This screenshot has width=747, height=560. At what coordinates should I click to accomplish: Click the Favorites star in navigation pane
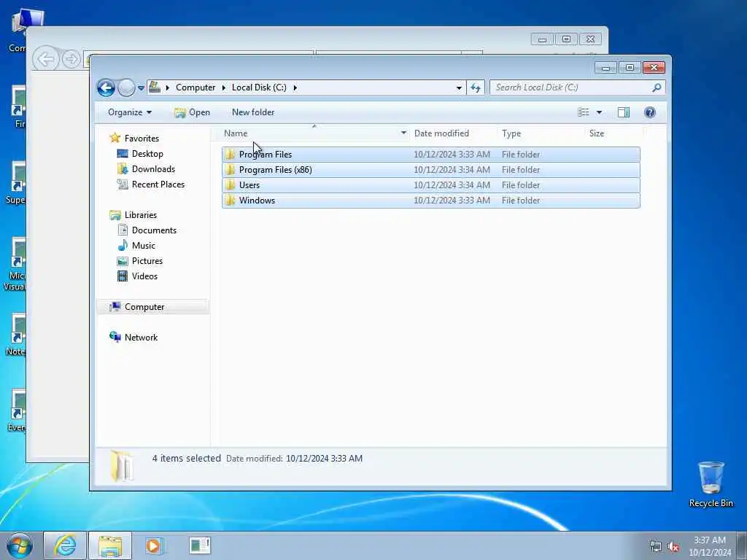(x=115, y=138)
